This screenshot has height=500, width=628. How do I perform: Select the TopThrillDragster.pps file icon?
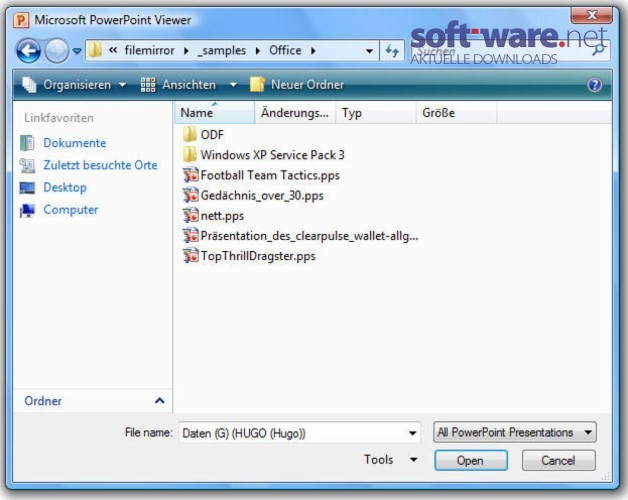[190, 255]
